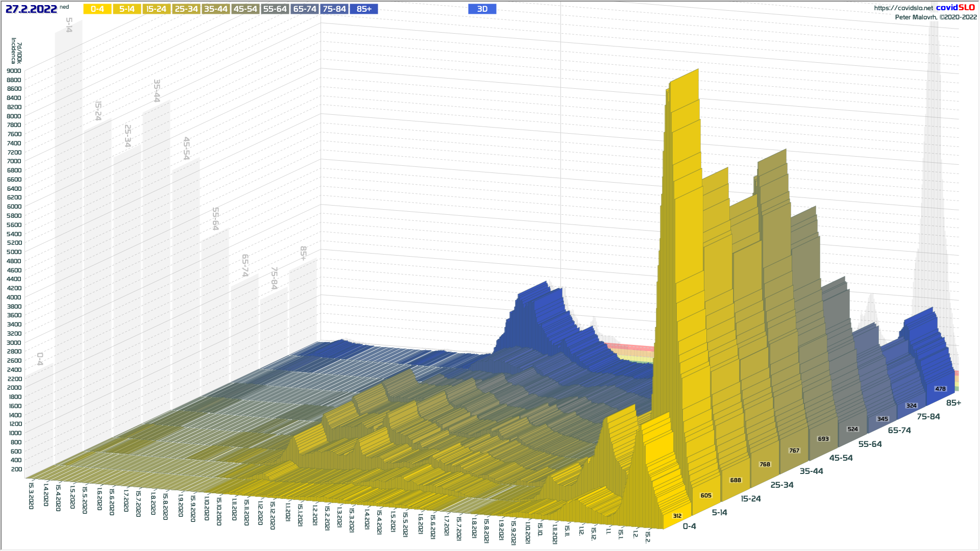The width and height of the screenshot is (980, 551).
Task: Click the covidSLO logo
Action: pyautogui.click(x=955, y=8)
